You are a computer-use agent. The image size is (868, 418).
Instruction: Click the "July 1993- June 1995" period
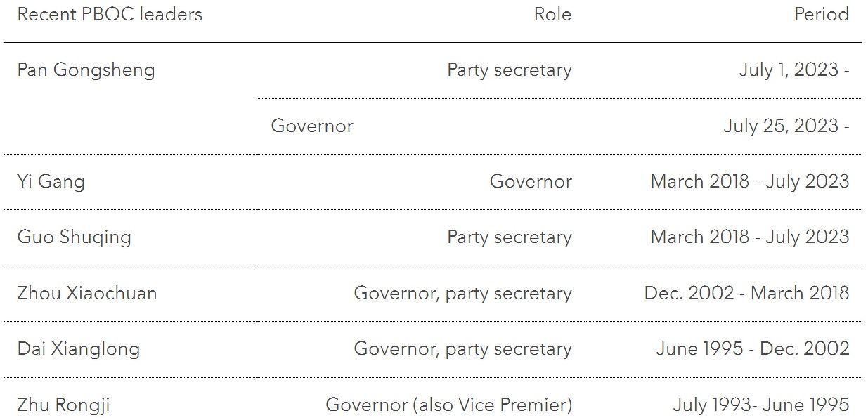760,405
